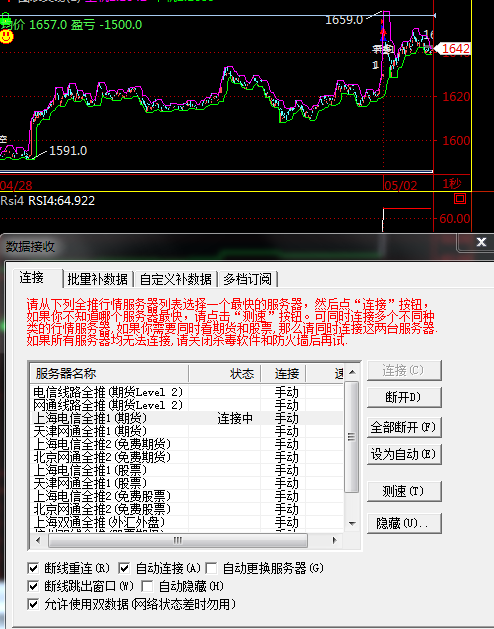This screenshot has width=494, height=629.
Task: Click the 均价 1657.0 盈亏 -1500.0 readout
Action: click(71, 25)
